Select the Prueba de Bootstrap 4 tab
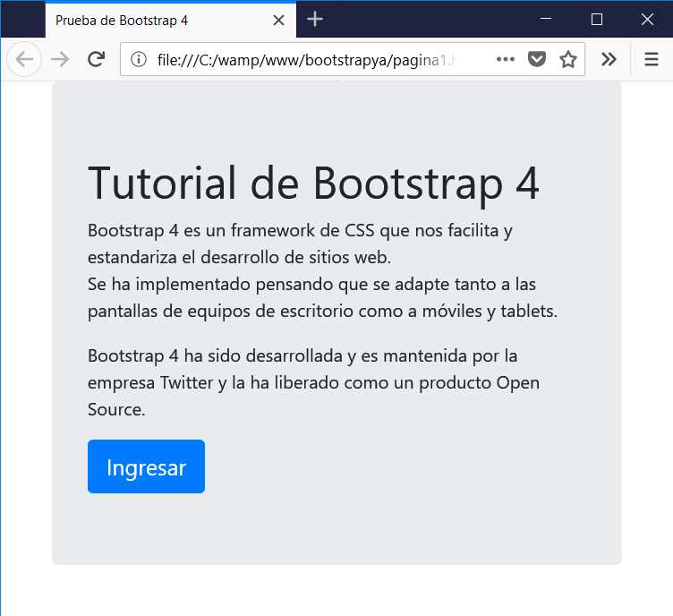Viewport: 673px width, 616px height. click(170, 21)
